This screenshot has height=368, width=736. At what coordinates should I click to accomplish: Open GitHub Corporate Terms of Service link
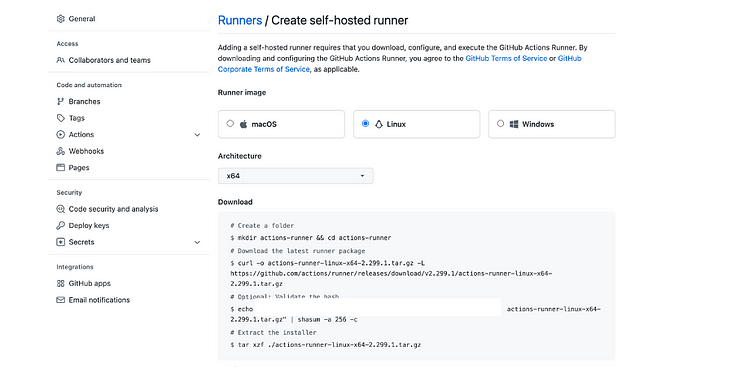399,64
